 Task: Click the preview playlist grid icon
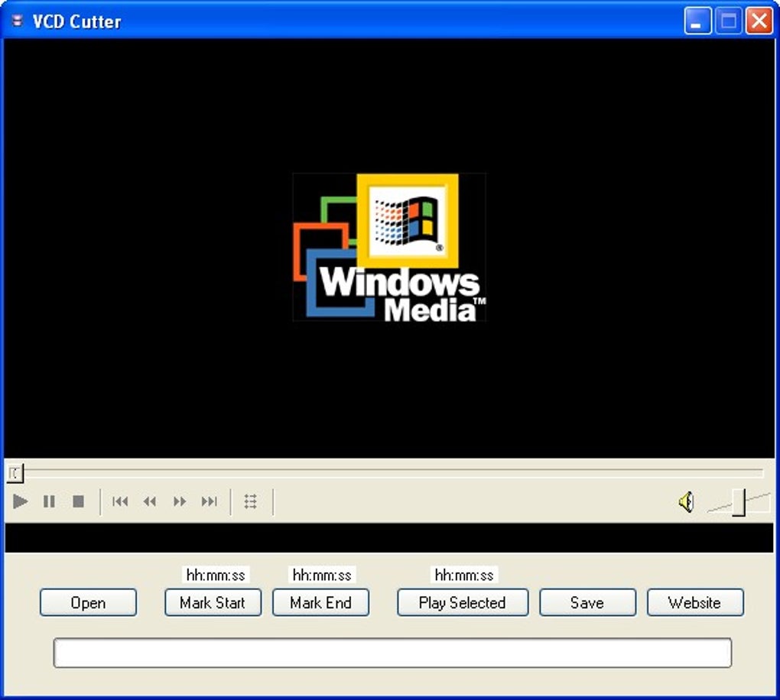tap(251, 501)
